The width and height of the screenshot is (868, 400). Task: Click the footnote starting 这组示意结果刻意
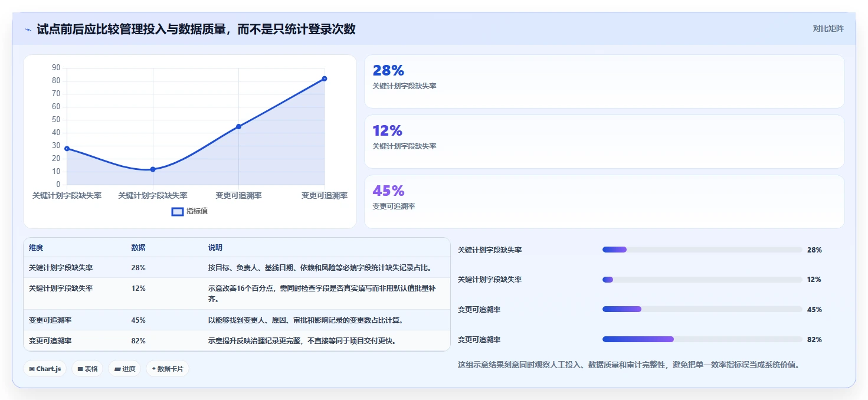pos(629,365)
